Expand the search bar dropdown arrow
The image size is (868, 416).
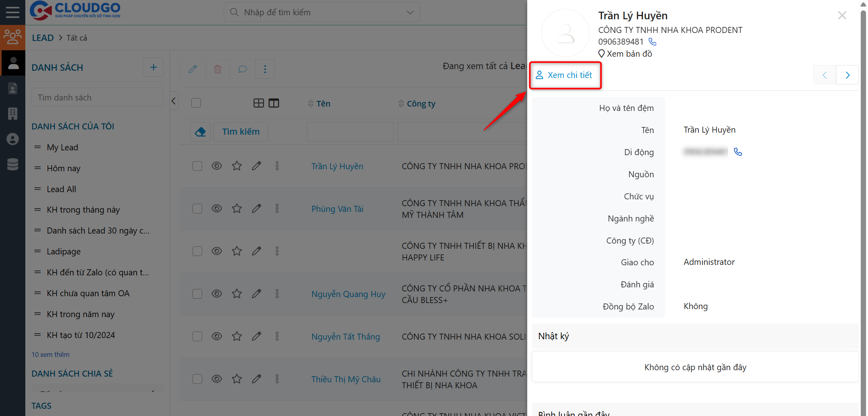[x=410, y=12]
